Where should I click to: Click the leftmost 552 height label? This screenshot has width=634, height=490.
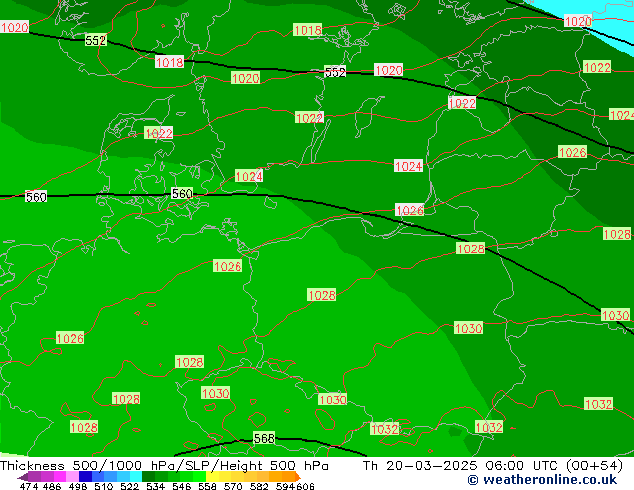click(96, 40)
